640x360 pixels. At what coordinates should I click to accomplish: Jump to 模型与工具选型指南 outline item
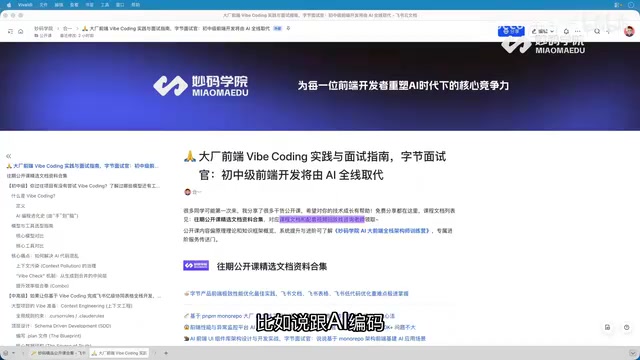coord(32,226)
